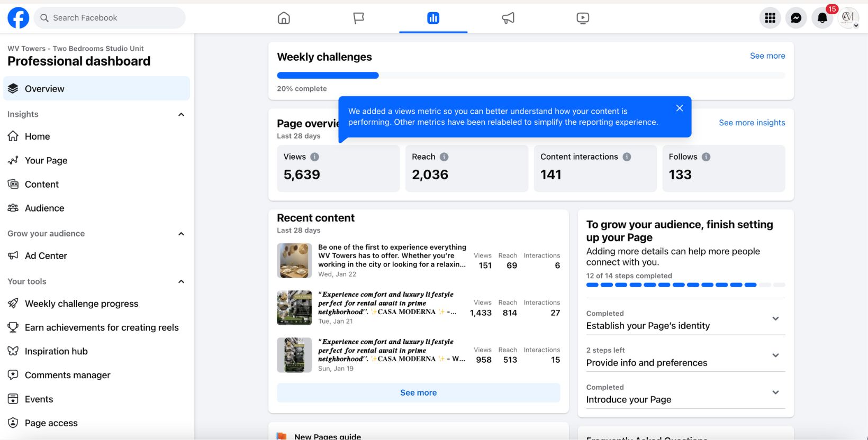Open the Casa Moderna post dated Sun, Jan 19
The width and height of the screenshot is (868, 440).
(x=392, y=350)
